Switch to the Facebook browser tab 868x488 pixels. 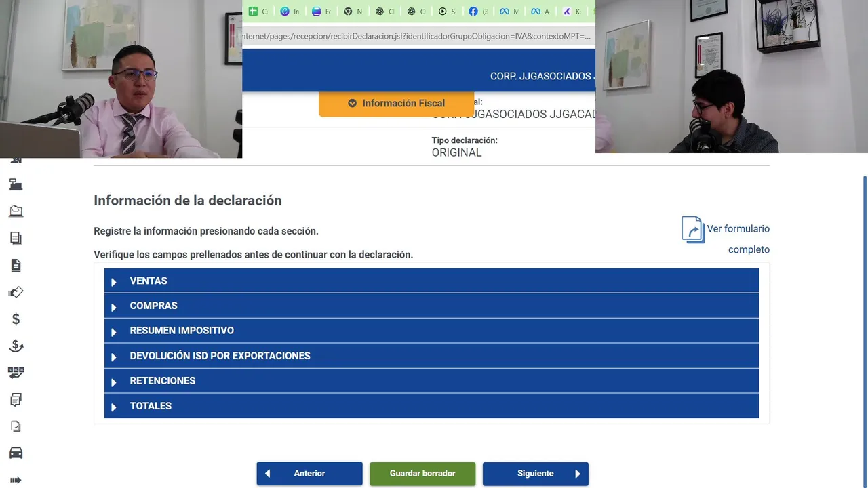tap(478, 11)
